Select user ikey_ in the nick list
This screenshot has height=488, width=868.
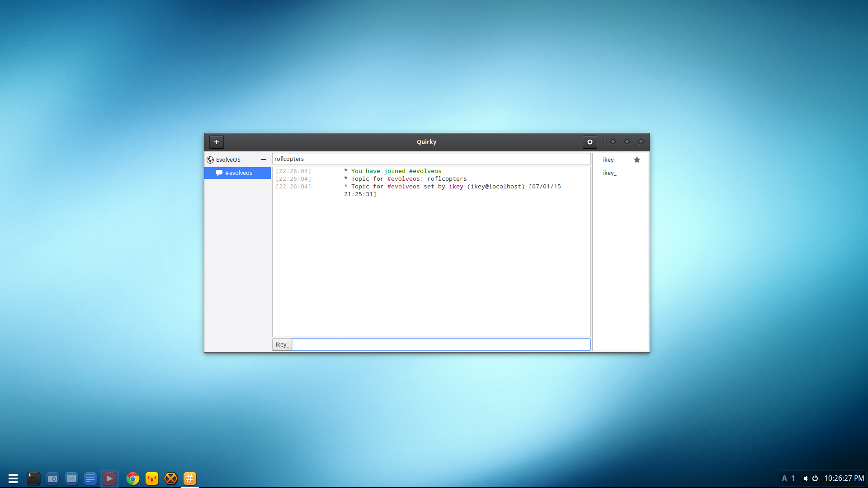click(x=609, y=173)
